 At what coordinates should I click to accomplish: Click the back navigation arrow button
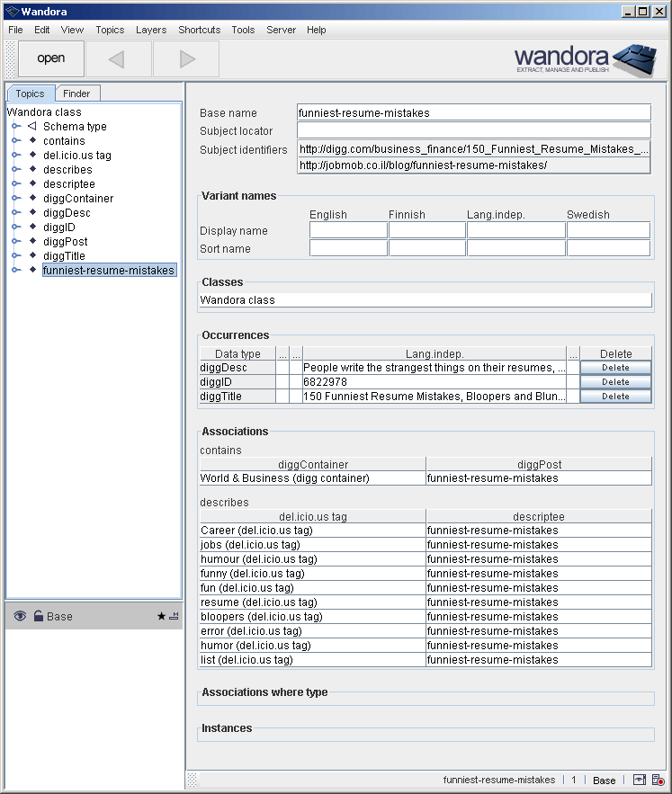pos(118,59)
